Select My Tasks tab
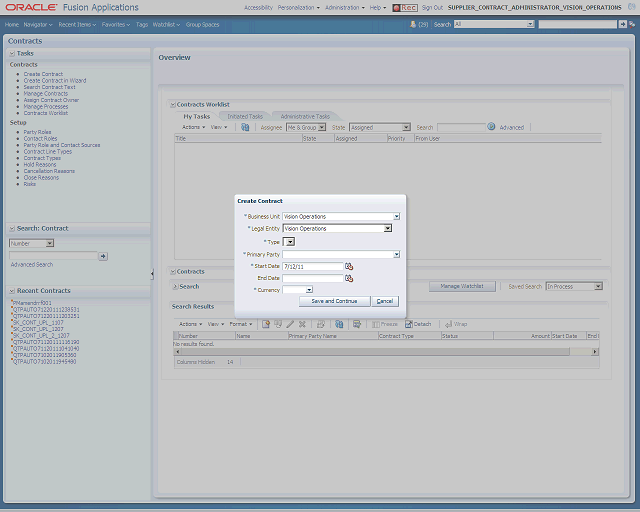640x512 pixels. point(196,116)
